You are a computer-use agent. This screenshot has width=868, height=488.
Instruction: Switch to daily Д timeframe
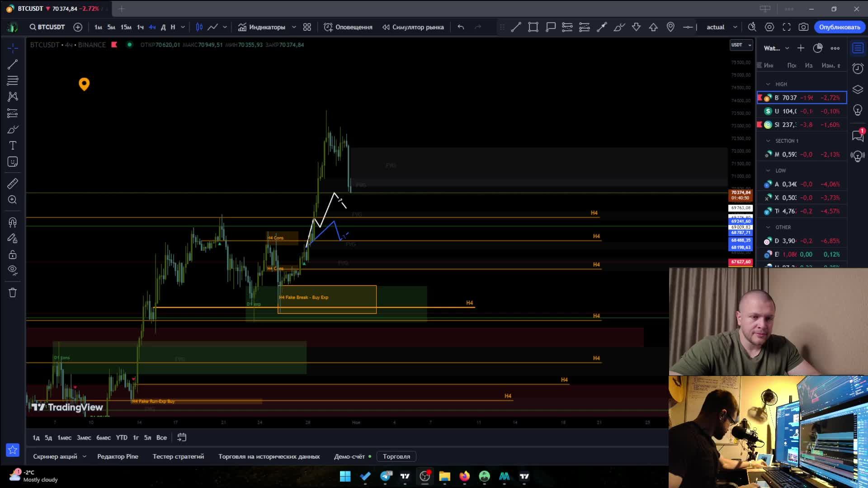[163, 27]
